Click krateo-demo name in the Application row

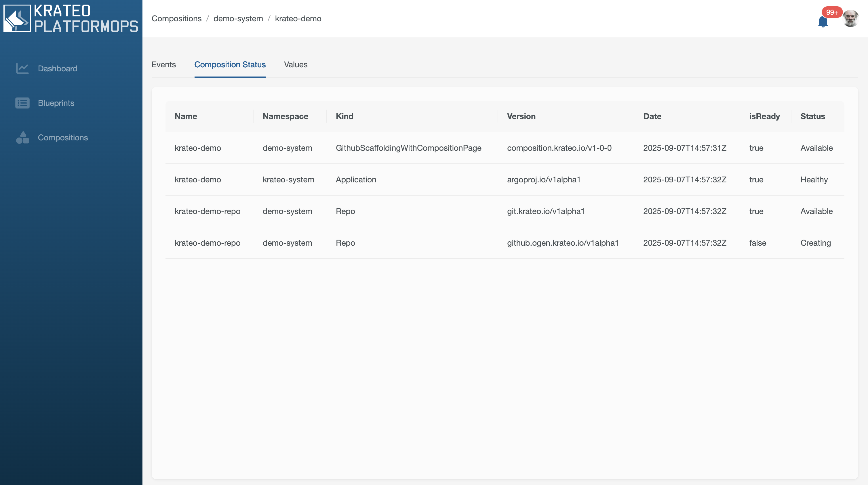tap(198, 180)
